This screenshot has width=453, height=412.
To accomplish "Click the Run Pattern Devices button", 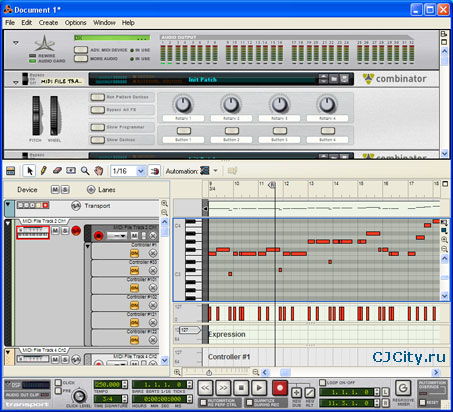I will tap(97, 97).
